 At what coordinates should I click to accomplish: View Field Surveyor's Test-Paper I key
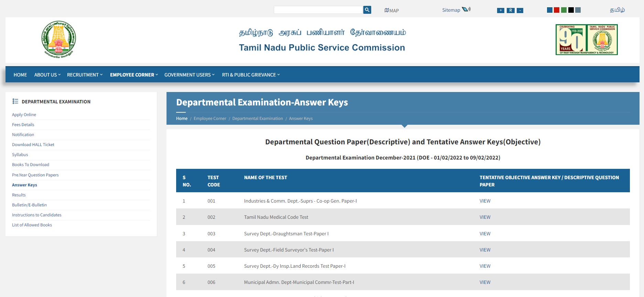(485, 250)
